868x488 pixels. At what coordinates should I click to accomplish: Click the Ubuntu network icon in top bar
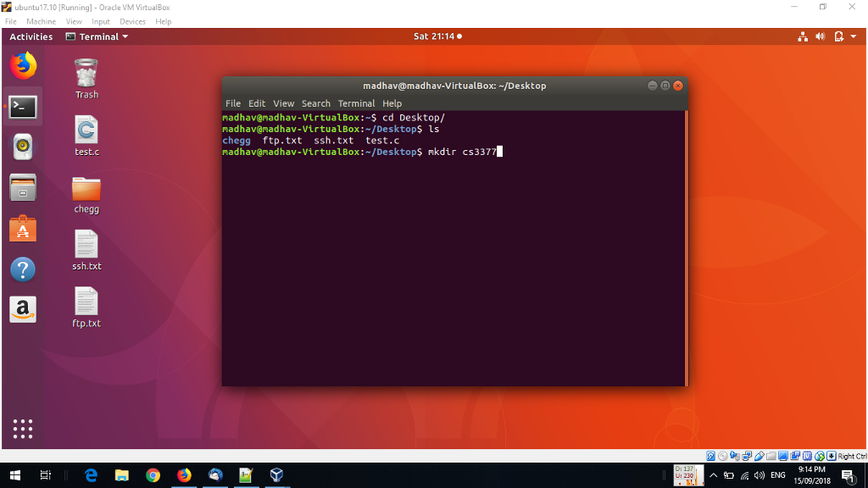pos(803,36)
